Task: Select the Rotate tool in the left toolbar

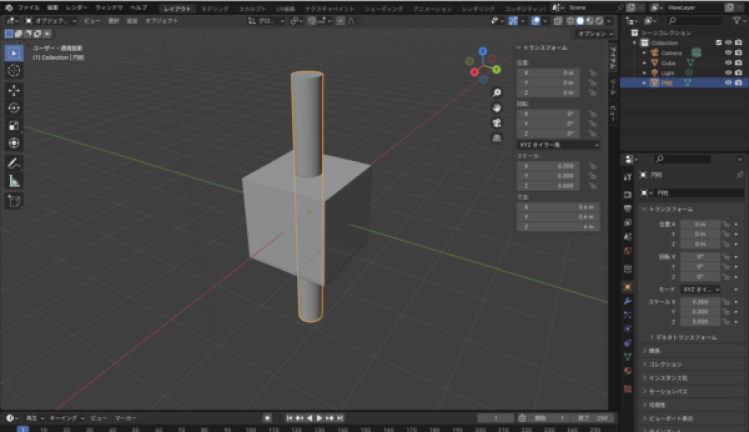Action: pyautogui.click(x=14, y=108)
